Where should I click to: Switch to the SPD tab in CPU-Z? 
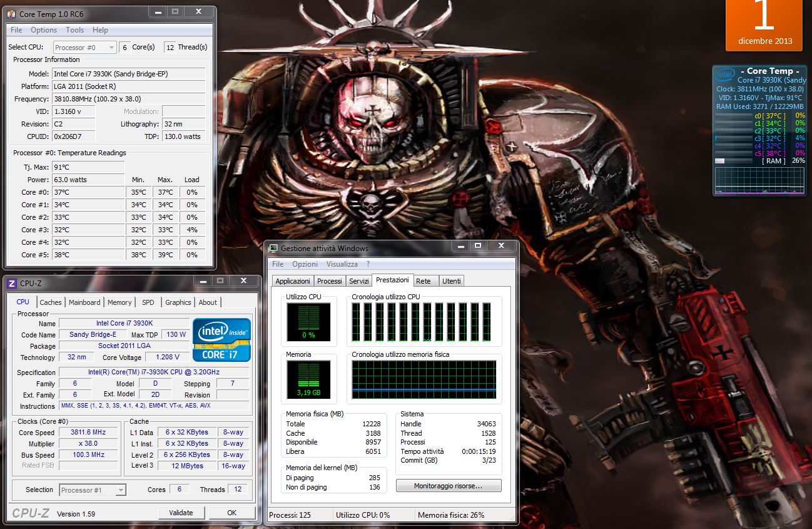point(148,302)
